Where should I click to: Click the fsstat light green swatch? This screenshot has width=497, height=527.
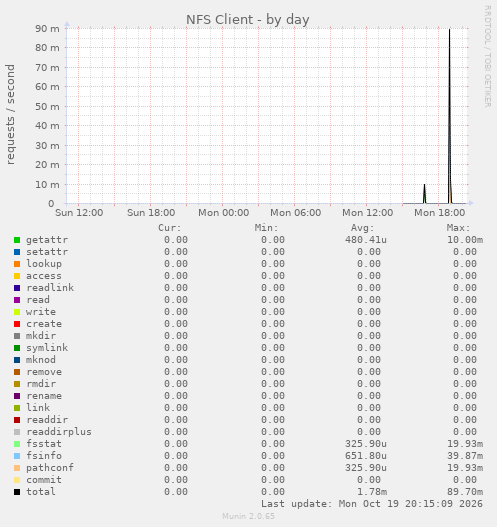click(x=17, y=444)
